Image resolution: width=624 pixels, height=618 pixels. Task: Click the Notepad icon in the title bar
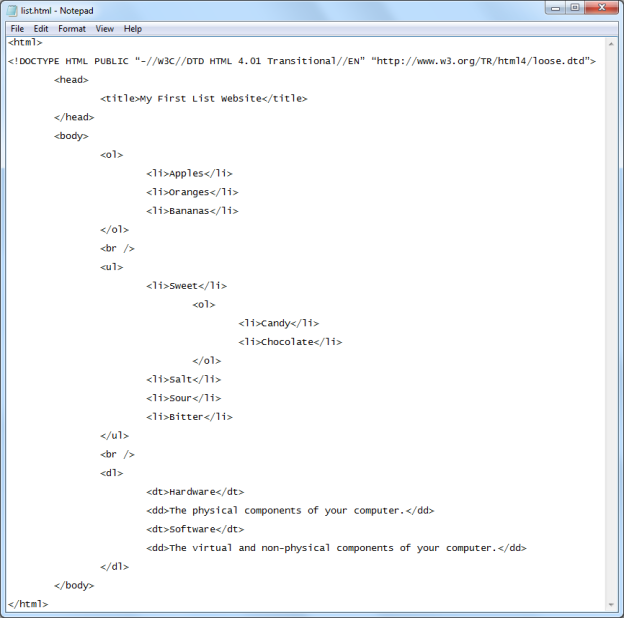(x=12, y=9)
